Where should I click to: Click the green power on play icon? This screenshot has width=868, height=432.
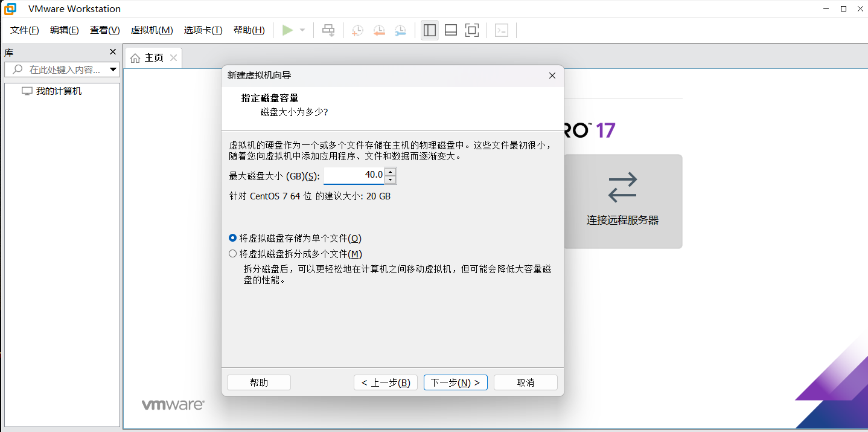[287, 30]
